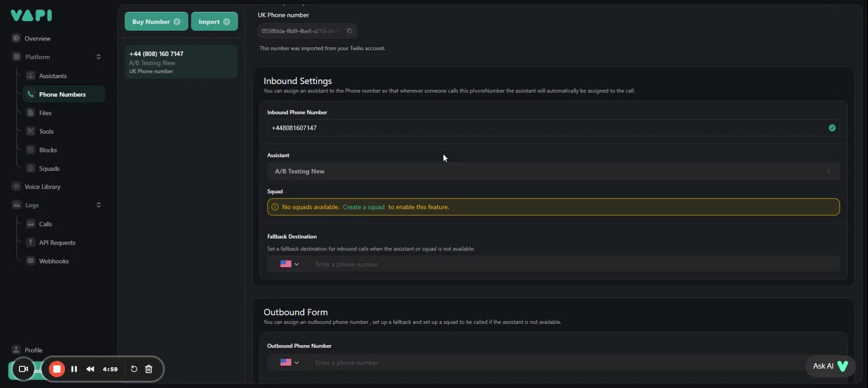Click the stop recording button

[x=57, y=369]
